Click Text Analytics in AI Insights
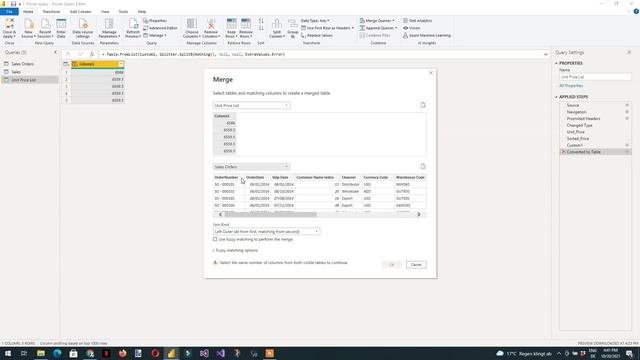The image size is (640, 360). click(x=418, y=20)
